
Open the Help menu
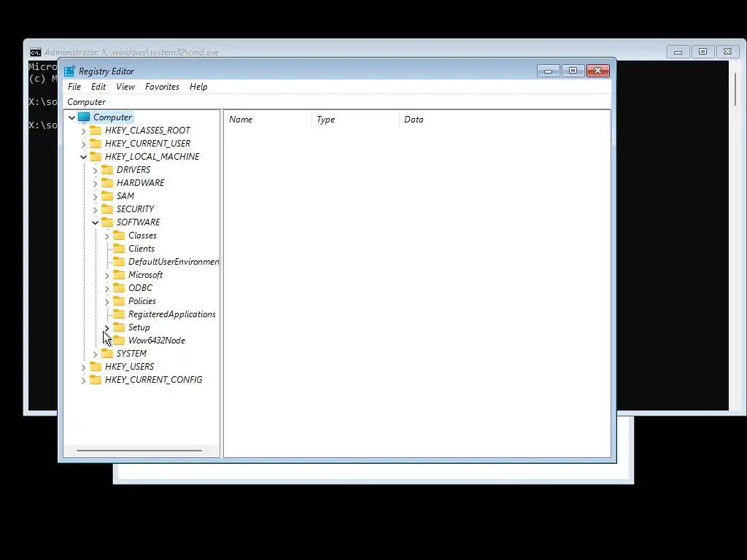tap(198, 87)
